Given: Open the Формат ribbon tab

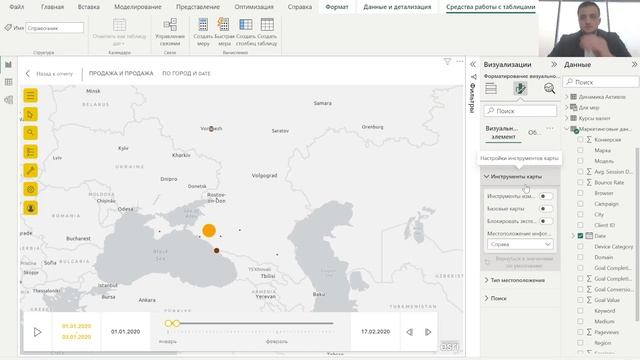Looking at the screenshot, I should (337, 7).
